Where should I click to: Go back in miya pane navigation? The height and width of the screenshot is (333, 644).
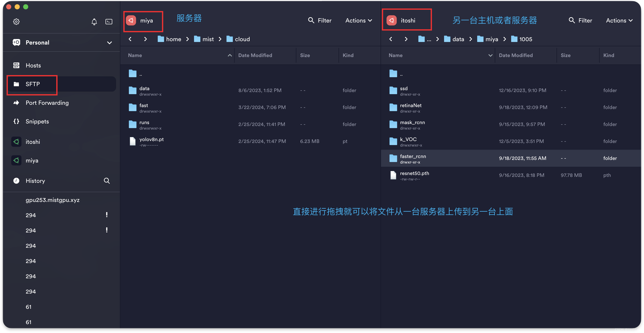(x=130, y=39)
